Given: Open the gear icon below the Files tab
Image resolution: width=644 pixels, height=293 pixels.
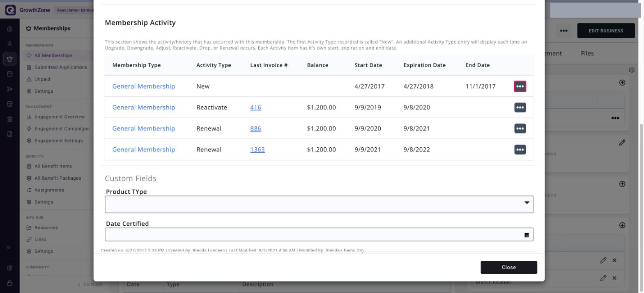Looking at the screenshot, I should click(632, 70).
